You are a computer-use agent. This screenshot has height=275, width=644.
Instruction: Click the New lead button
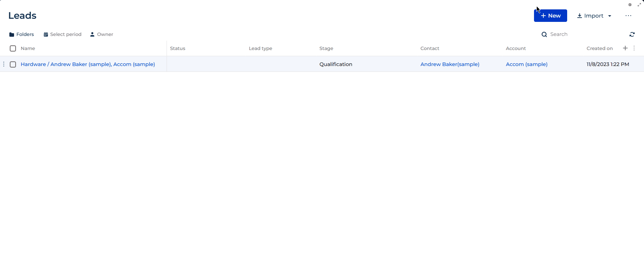[x=550, y=16]
